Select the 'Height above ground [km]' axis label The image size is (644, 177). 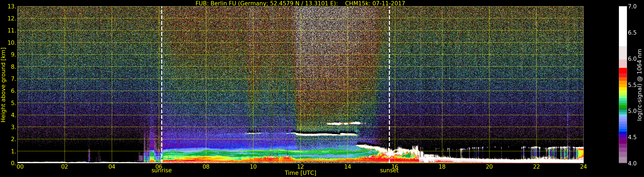click(x=3, y=85)
